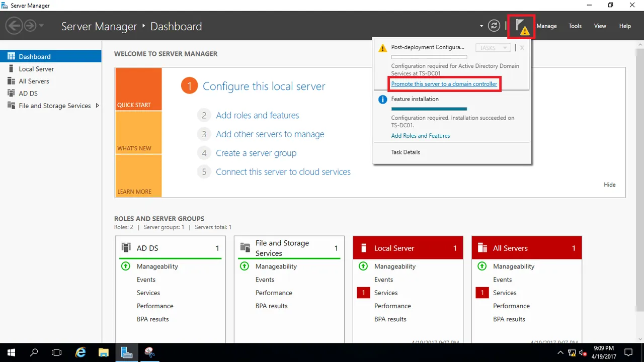The height and width of the screenshot is (362, 644).
Task: Click red Services alert badge in Local Server
Action: [363, 293]
